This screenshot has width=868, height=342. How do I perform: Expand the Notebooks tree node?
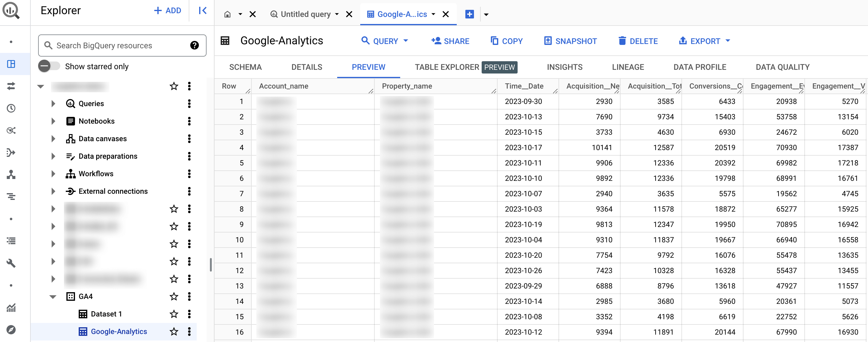click(53, 121)
